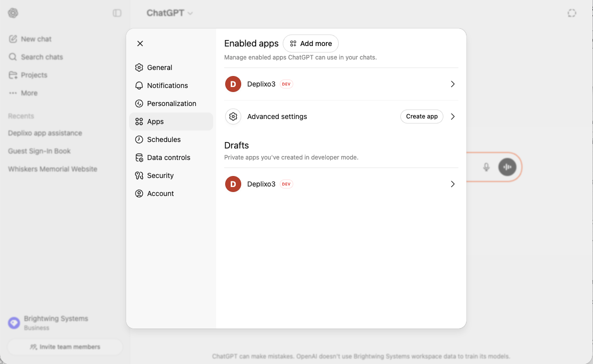This screenshot has height=364, width=593.
Task: Click the Create app button
Action: tap(422, 116)
